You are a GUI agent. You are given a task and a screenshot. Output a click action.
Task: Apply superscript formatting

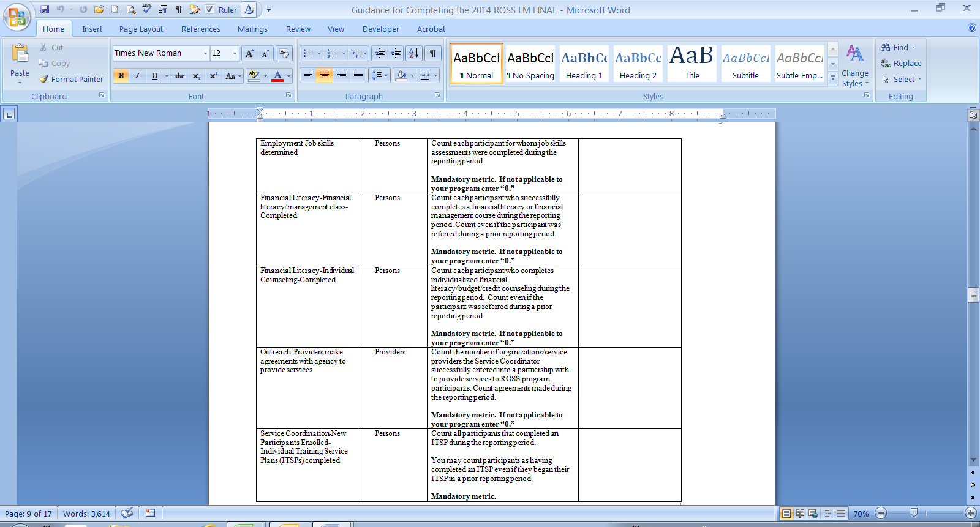pos(213,76)
